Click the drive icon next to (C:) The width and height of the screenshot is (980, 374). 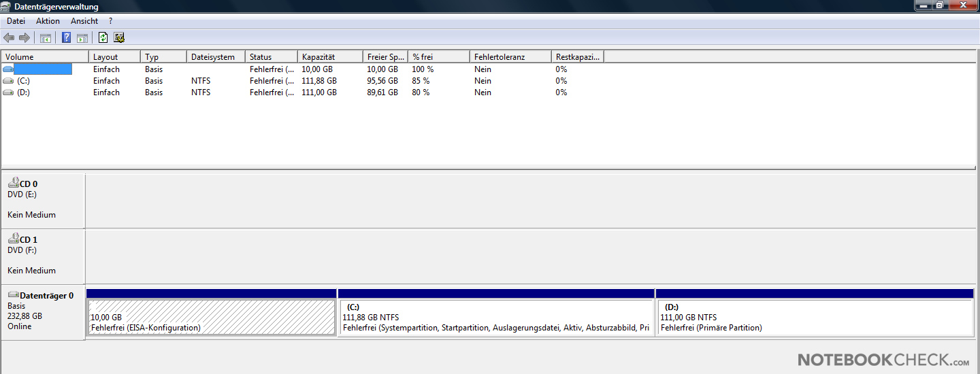[x=8, y=81]
